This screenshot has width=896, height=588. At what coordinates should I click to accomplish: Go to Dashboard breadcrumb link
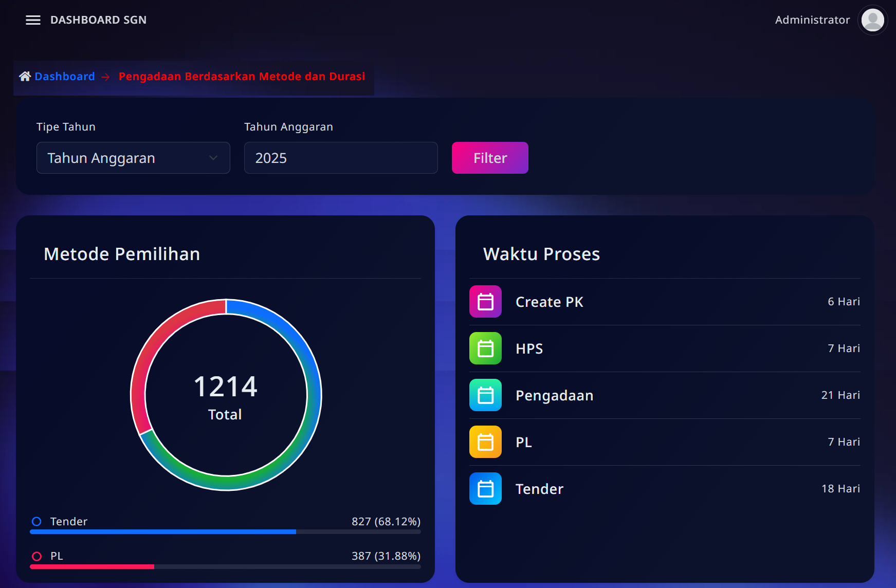[65, 77]
